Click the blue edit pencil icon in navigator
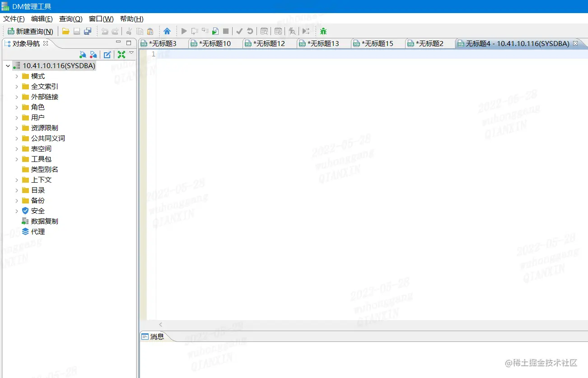 pyautogui.click(x=107, y=55)
